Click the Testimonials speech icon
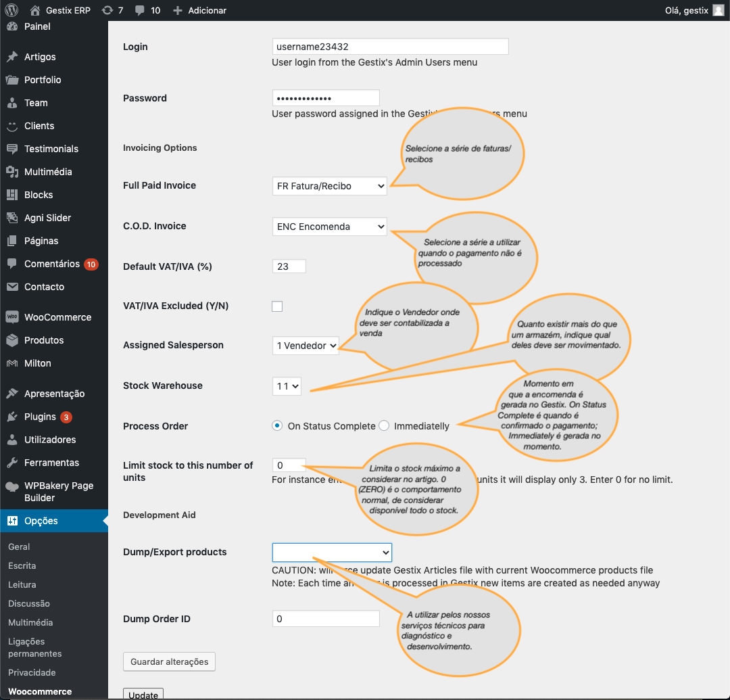 pos(12,149)
